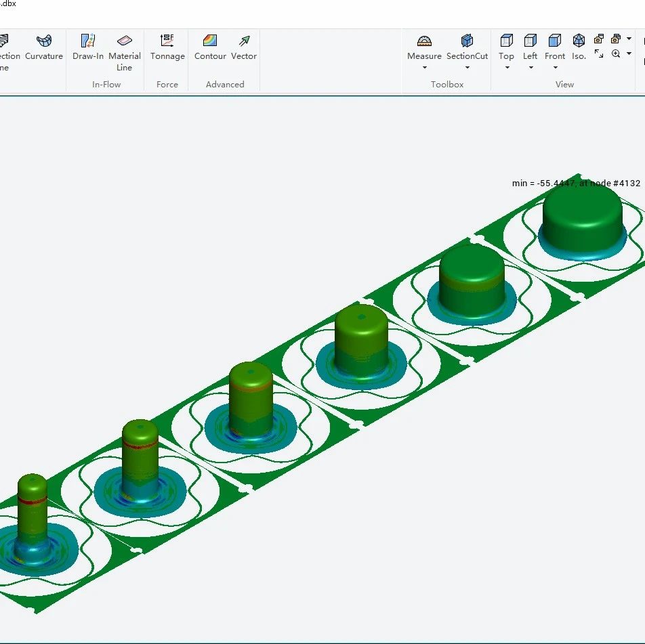The width and height of the screenshot is (645, 644).
Task: Click the multi-window camera snapshot icon
Action: pyautogui.click(x=616, y=39)
